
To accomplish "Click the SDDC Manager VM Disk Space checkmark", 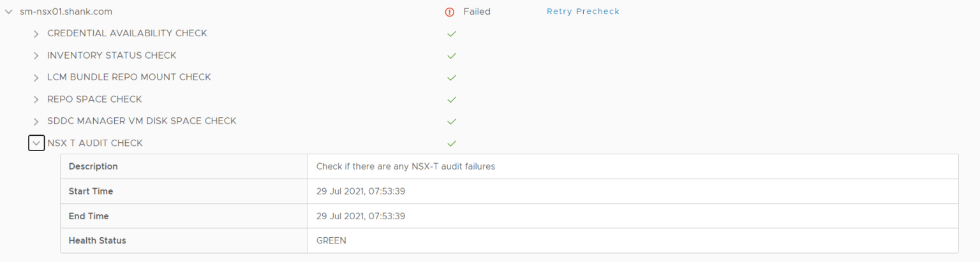I will tap(452, 121).
